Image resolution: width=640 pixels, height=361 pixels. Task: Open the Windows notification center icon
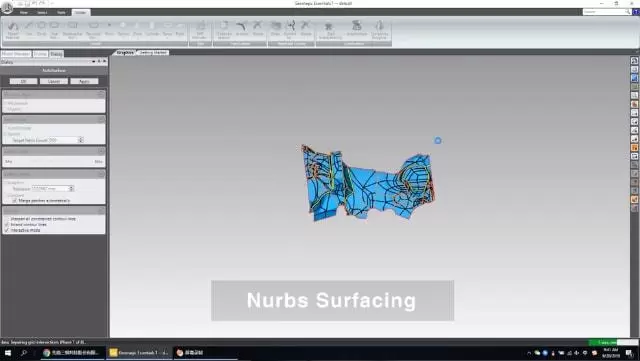click(x=629, y=353)
